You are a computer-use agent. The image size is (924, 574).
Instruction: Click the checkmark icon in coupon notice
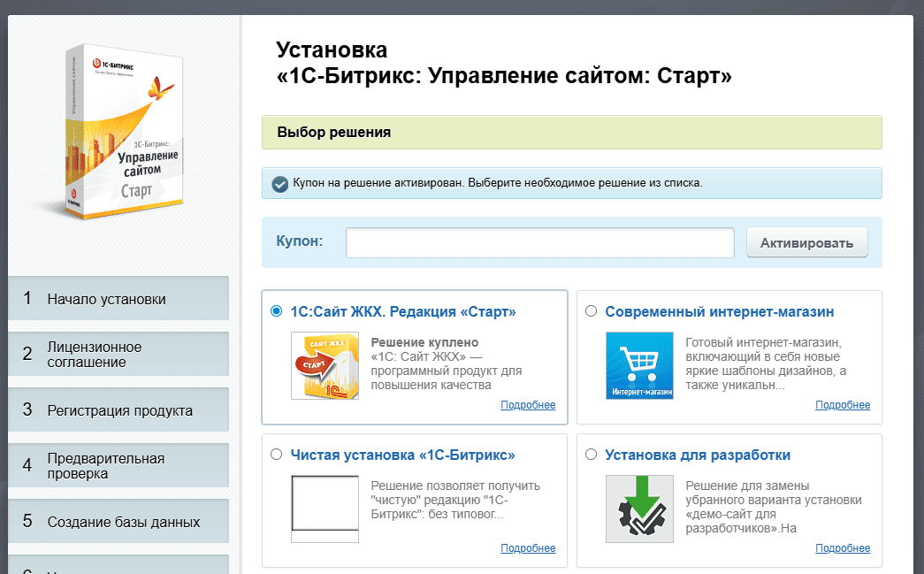[279, 184]
